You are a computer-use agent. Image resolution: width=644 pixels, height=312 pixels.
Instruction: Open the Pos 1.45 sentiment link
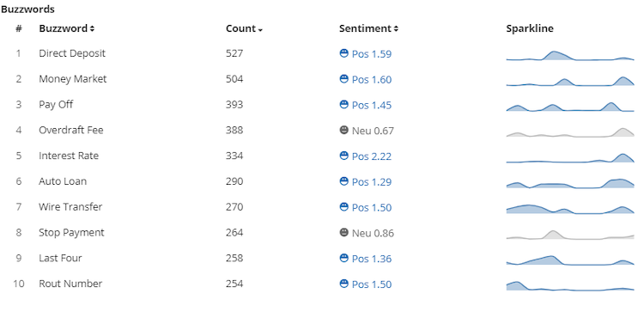pos(371,105)
